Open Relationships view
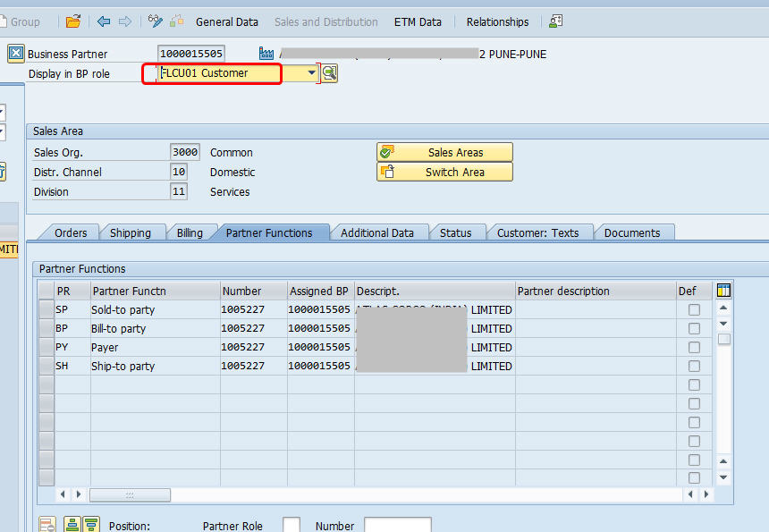 (x=497, y=22)
